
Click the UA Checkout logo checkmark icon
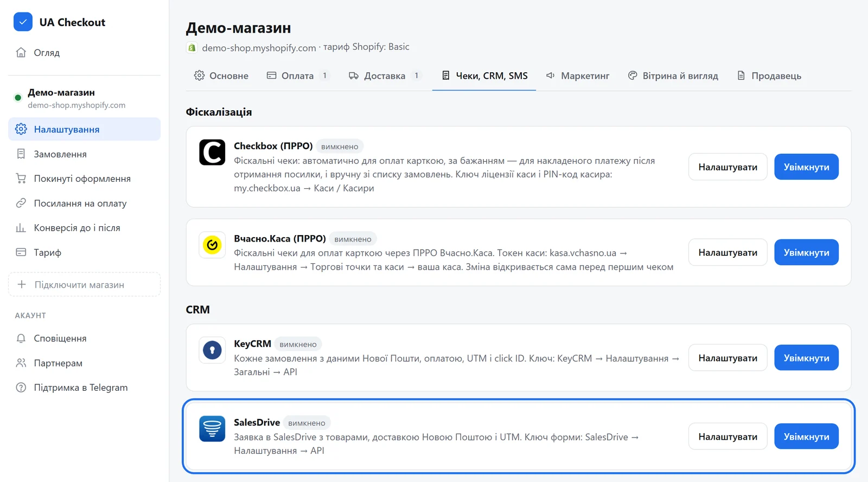[x=23, y=22]
